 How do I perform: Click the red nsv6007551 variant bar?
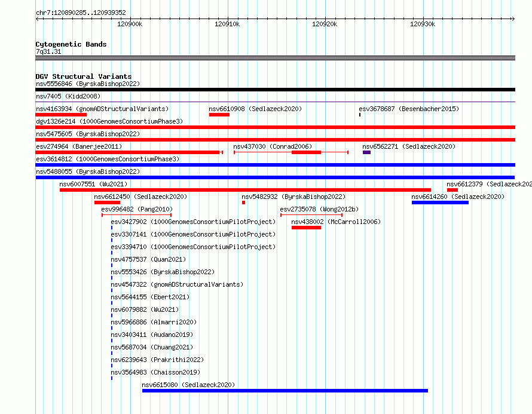coord(245,190)
